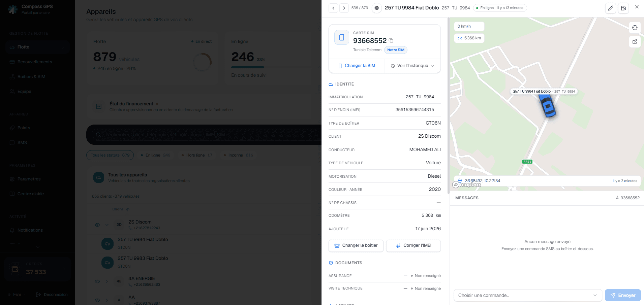Click the Mapbox logo on the map
The width and height of the screenshot is (644, 305).
click(467, 184)
